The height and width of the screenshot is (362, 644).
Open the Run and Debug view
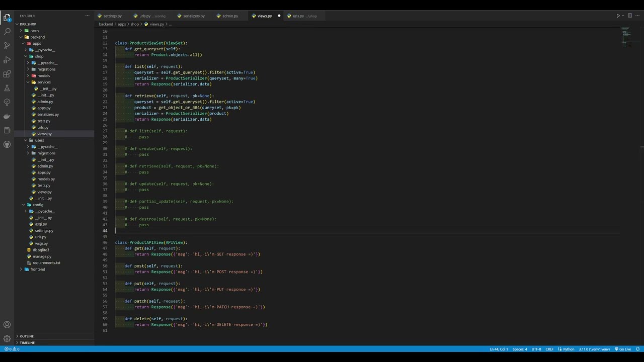(7, 60)
